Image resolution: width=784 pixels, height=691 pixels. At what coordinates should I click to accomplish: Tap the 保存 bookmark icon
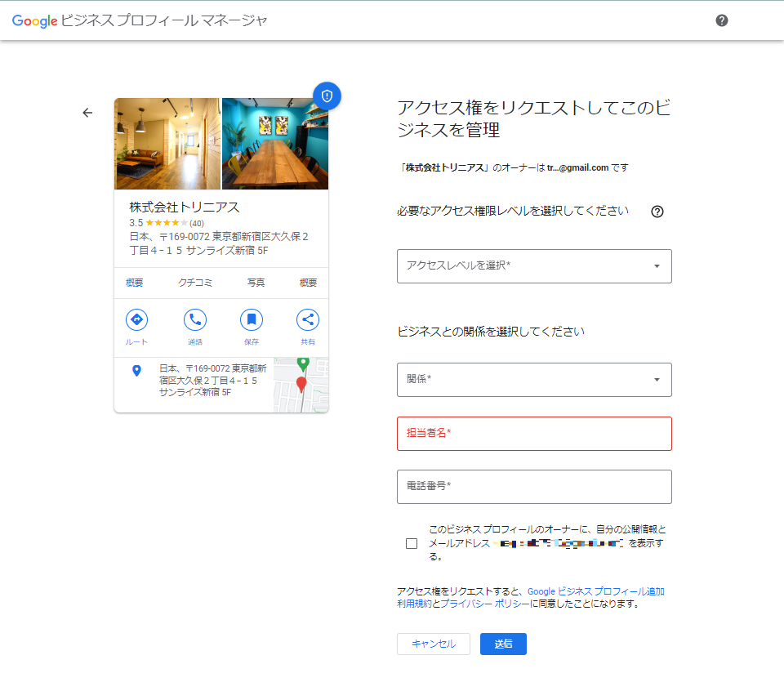point(252,319)
